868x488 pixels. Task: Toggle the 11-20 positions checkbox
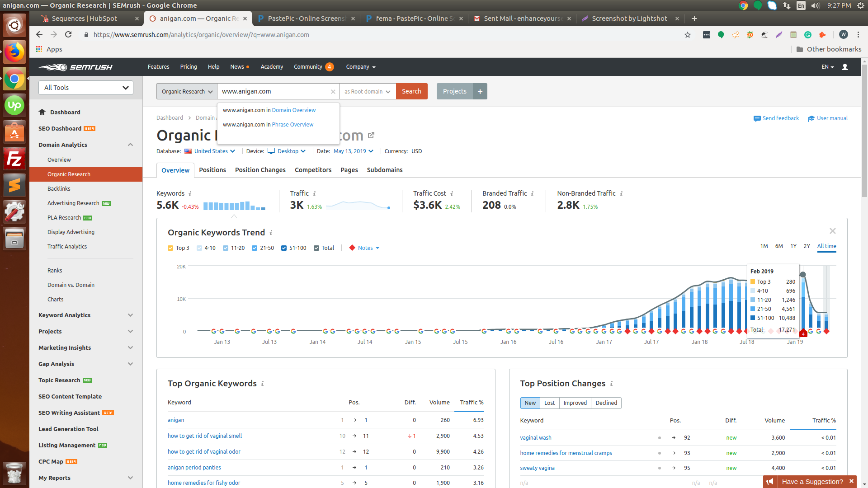click(226, 248)
